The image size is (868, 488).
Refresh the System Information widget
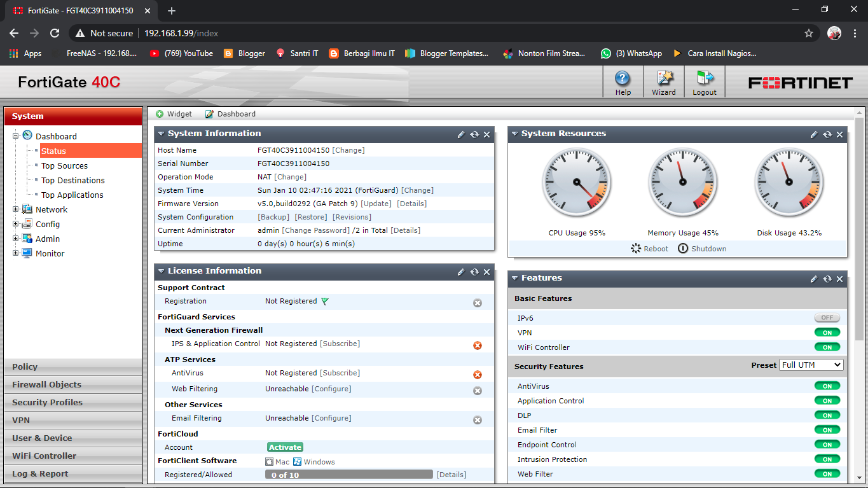pyautogui.click(x=474, y=134)
